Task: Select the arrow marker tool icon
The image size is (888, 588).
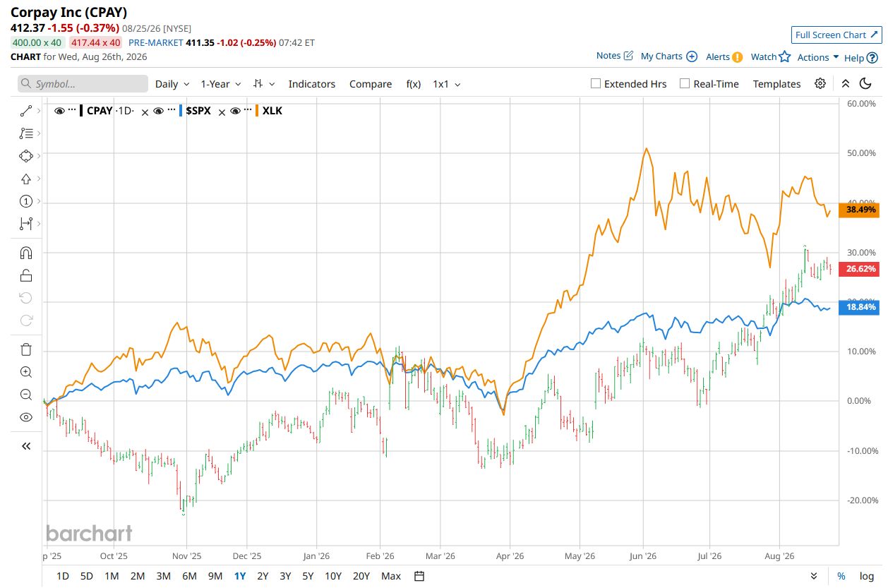Action: tap(26, 179)
